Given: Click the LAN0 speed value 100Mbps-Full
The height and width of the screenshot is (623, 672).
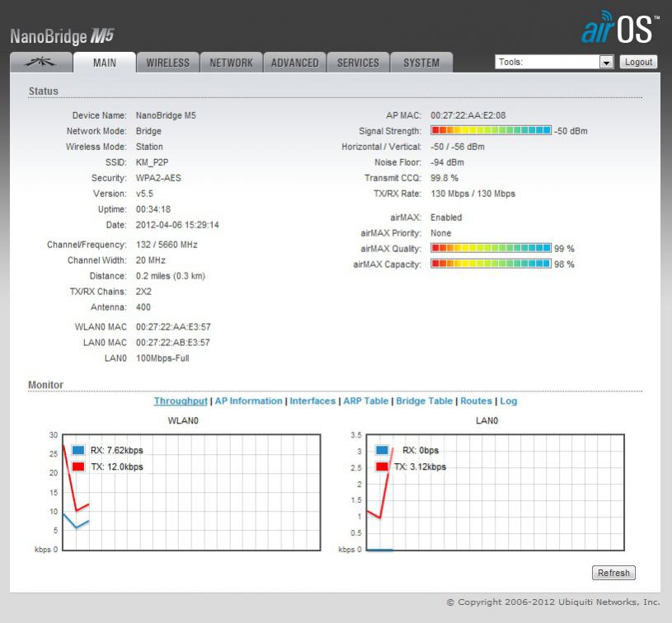Looking at the screenshot, I should pyautogui.click(x=162, y=358).
